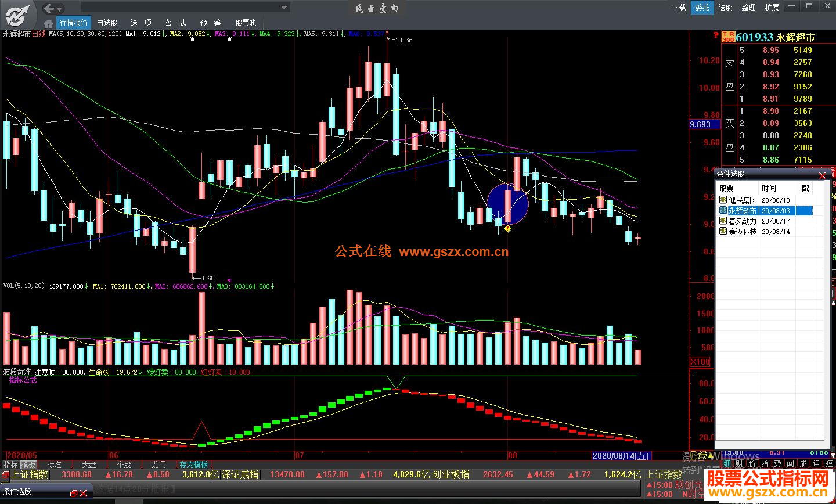The image size is (836, 504).
Task: Switch to the 模板 tab
Action: pyautogui.click(x=28, y=465)
